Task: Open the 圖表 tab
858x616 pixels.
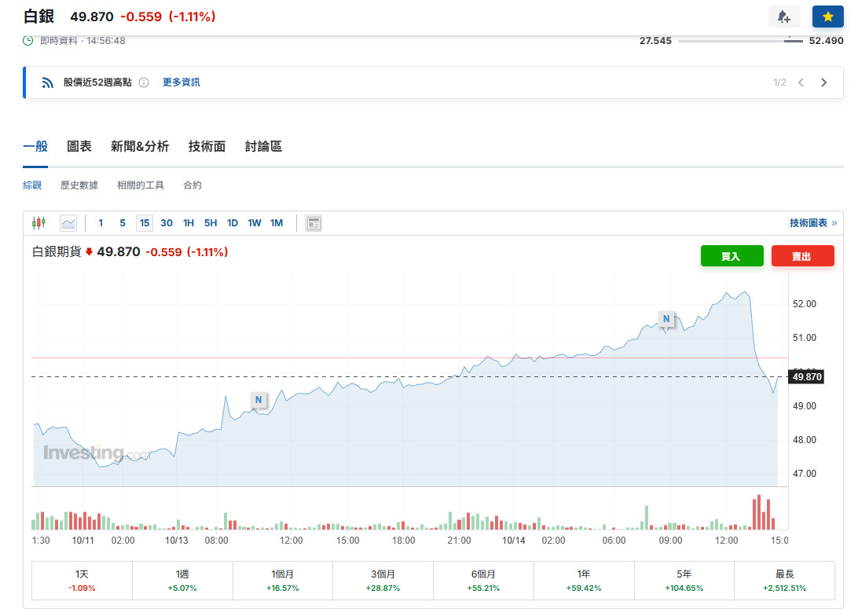Action: (x=79, y=146)
